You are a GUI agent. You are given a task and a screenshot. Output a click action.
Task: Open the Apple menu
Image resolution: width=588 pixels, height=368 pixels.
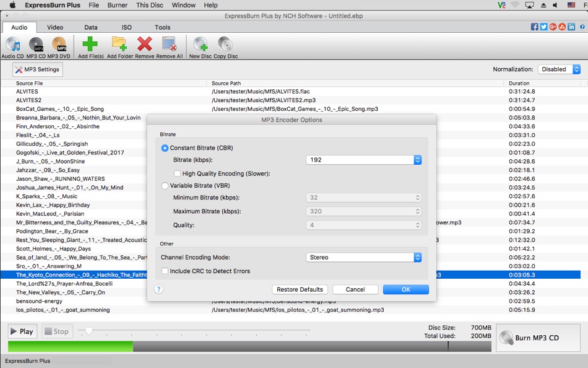[12, 5]
